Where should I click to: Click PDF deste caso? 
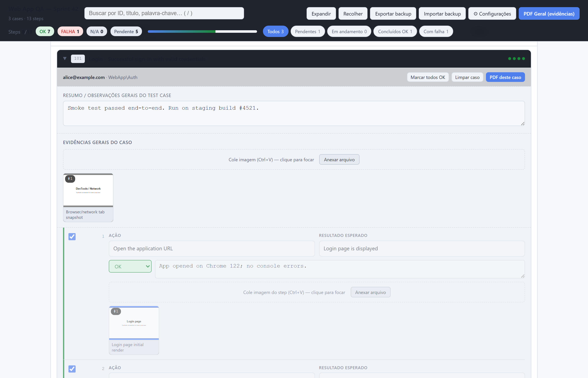505,77
